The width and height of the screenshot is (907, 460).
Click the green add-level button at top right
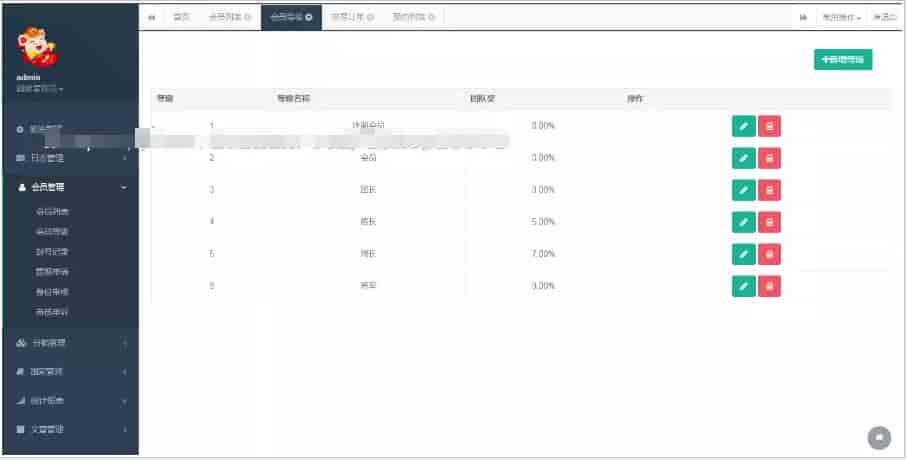point(843,60)
